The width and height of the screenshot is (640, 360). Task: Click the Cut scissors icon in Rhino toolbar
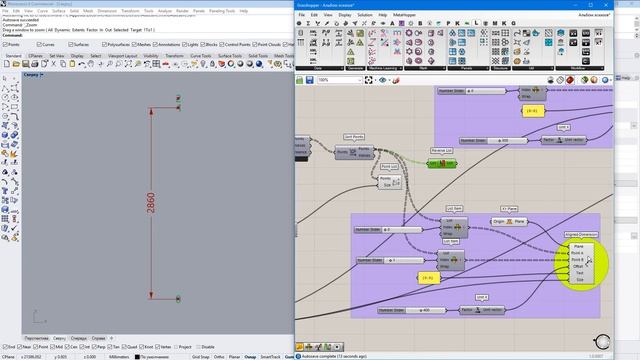53,64
